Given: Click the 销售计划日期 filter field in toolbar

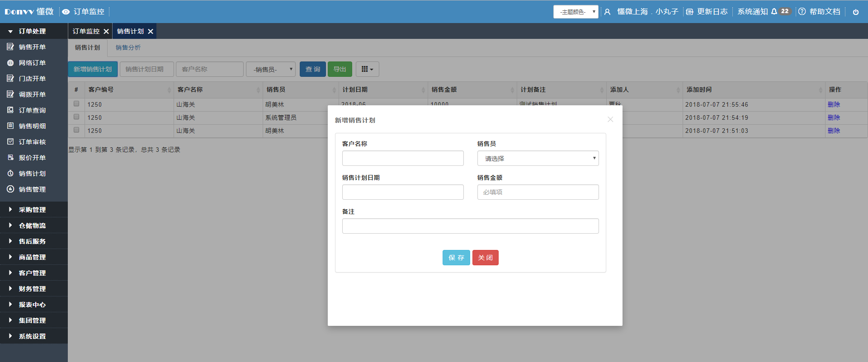Looking at the screenshot, I should tap(147, 69).
